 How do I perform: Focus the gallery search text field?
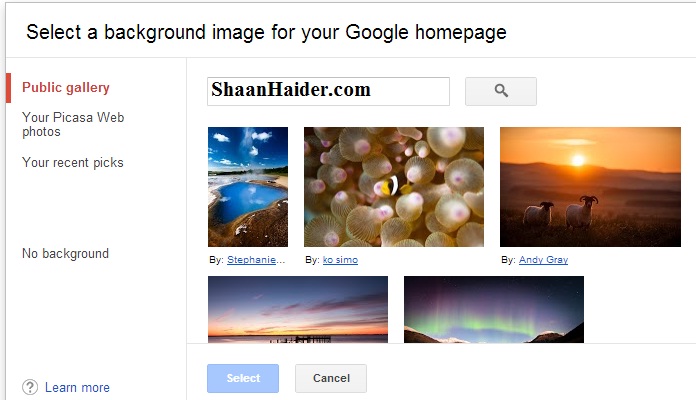pyautogui.click(x=328, y=91)
